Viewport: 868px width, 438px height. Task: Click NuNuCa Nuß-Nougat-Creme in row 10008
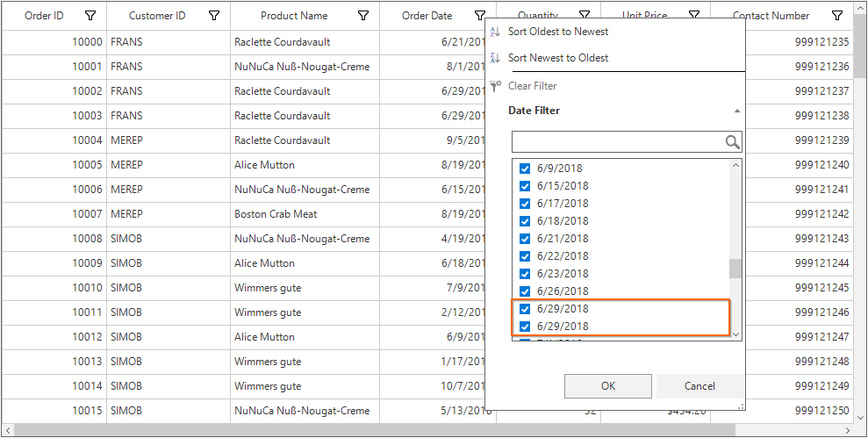pos(305,239)
